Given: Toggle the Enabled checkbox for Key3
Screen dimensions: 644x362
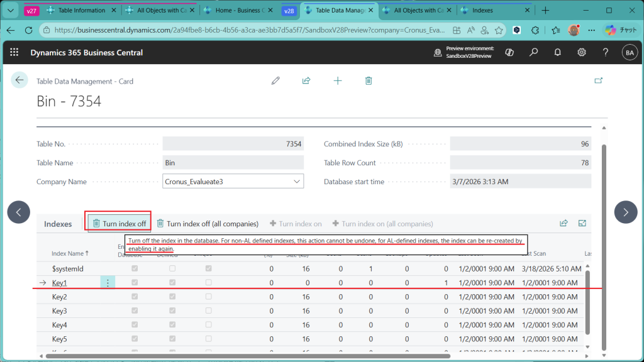Looking at the screenshot, I should tap(135, 311).
